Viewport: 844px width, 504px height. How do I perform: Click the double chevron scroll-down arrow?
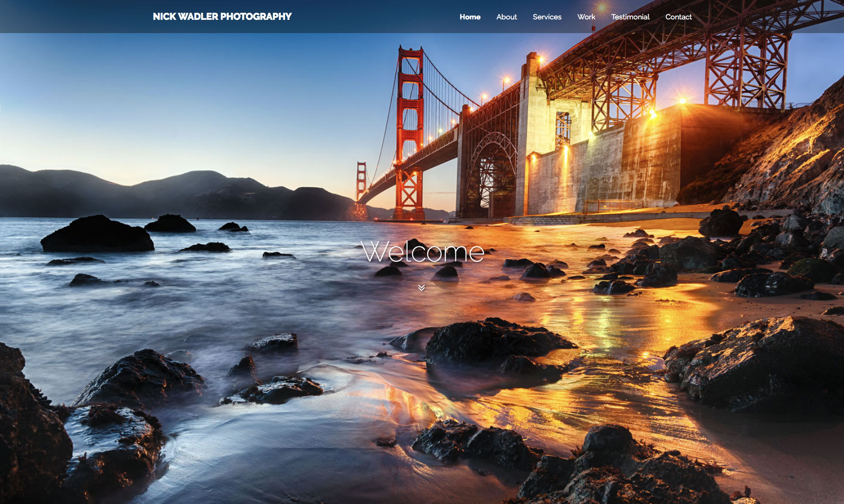pos(421,287)
